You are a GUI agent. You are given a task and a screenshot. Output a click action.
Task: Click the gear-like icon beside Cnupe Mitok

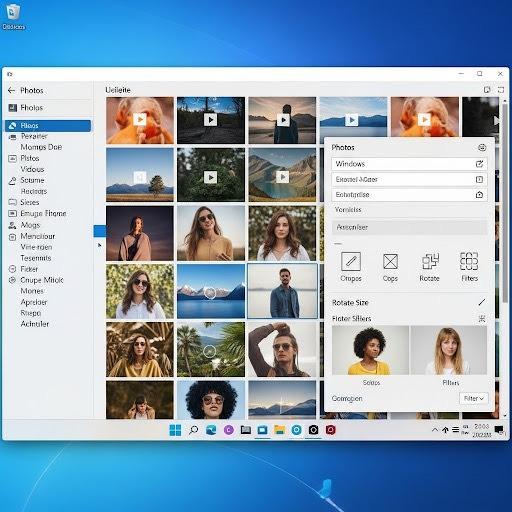[x=12, y=280]
